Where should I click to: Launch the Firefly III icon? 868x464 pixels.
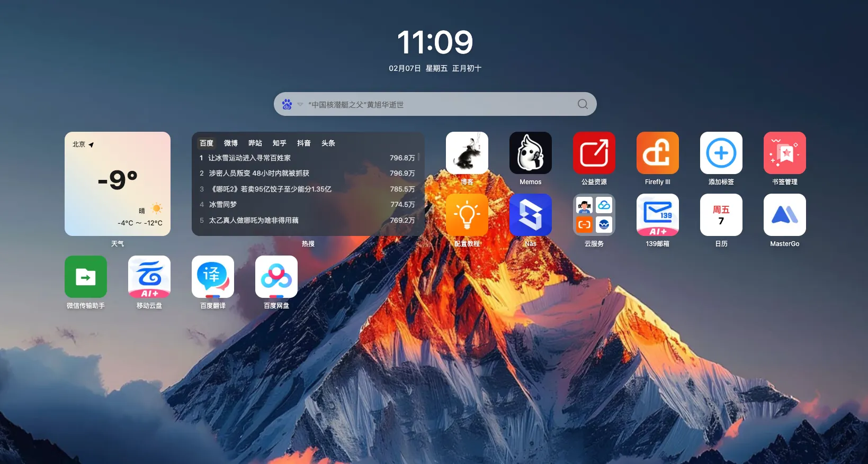(657, 153)
